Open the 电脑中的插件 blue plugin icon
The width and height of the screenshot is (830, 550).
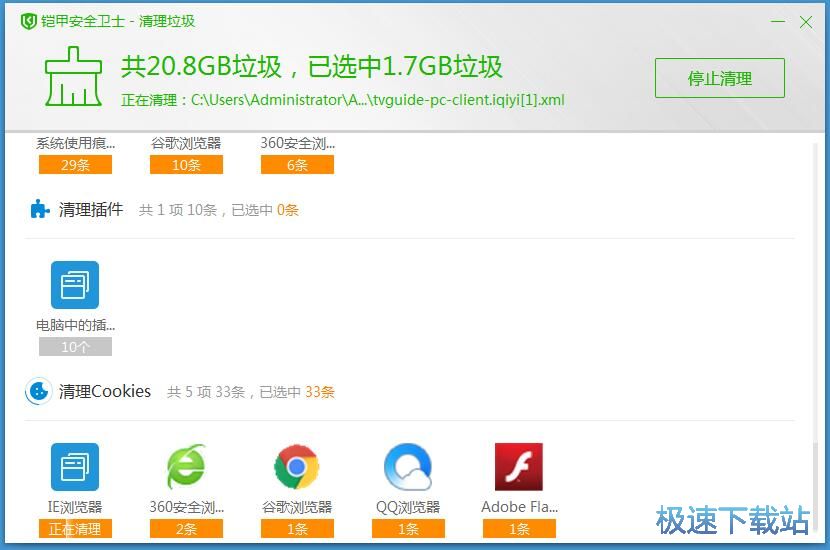tap(75, 285)
